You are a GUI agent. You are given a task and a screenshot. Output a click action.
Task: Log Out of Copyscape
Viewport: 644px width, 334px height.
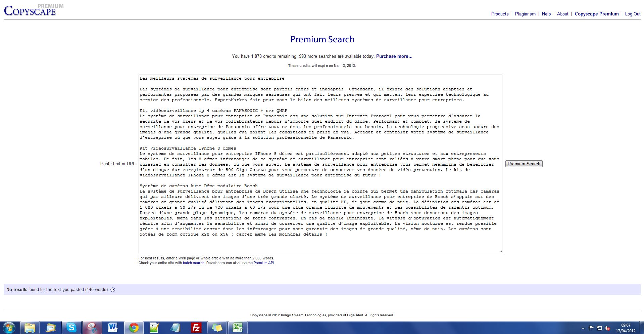click(632, 14)
